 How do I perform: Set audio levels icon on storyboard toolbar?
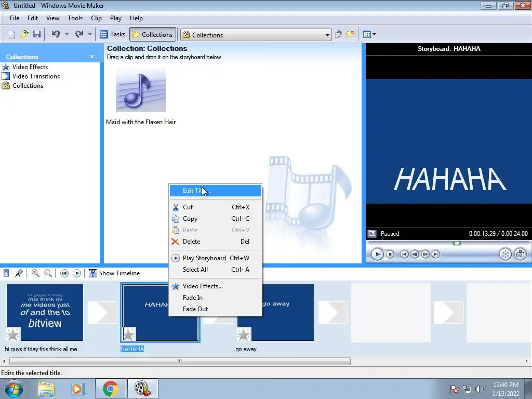tap(6, 273)
